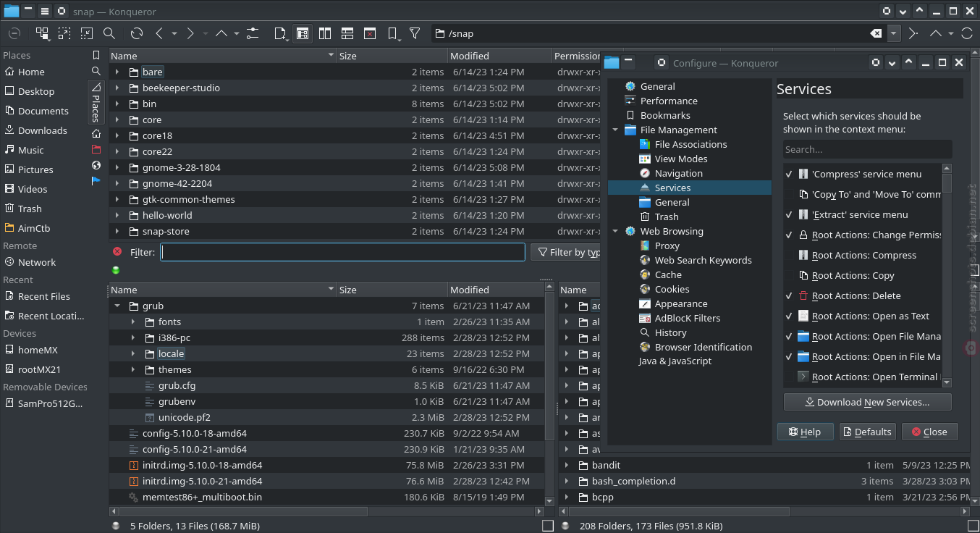Enable Root Actions: Open Terminal checkbox

point(789,377)
